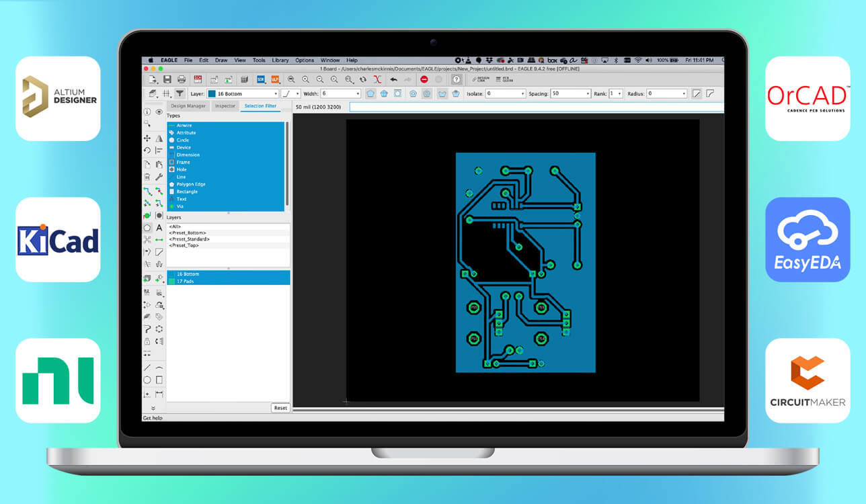Select the Rectangle draw tool icon

(159, 380)
